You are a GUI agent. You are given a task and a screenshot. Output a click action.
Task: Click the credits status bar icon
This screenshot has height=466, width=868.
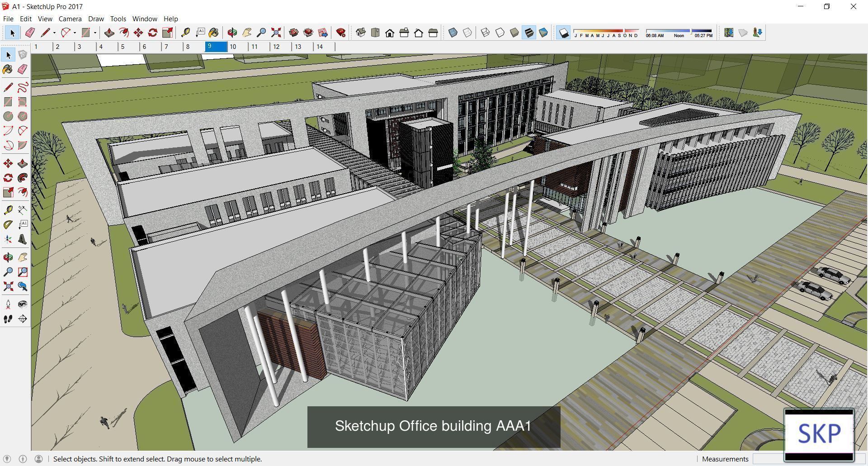tap(23, 459)
